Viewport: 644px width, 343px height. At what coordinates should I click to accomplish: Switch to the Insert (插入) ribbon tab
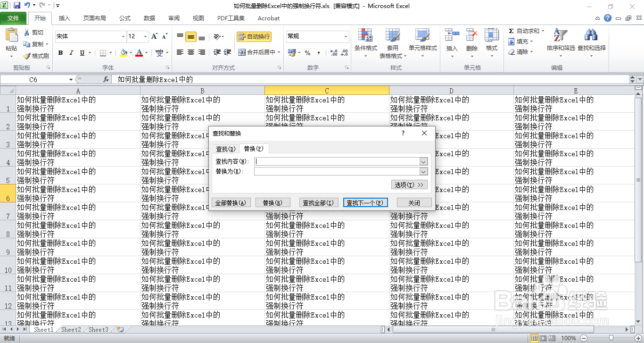point(64,18)
